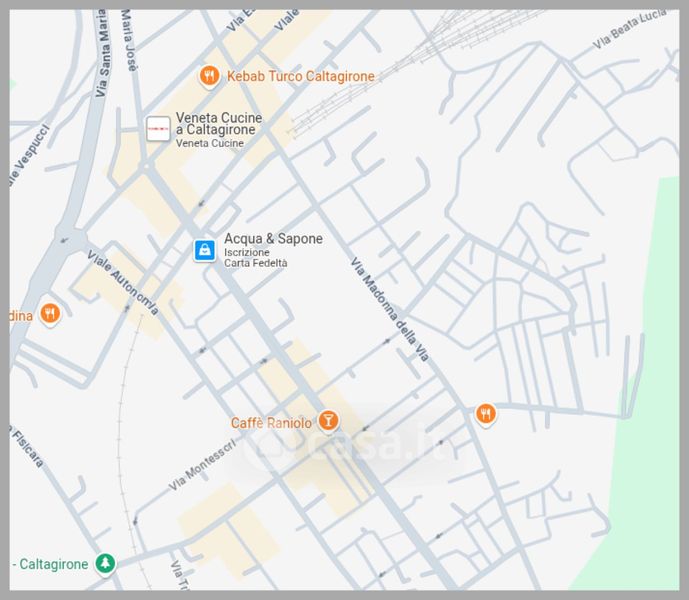Click the orange restaurant icon beside "dina"

[50, 314]
